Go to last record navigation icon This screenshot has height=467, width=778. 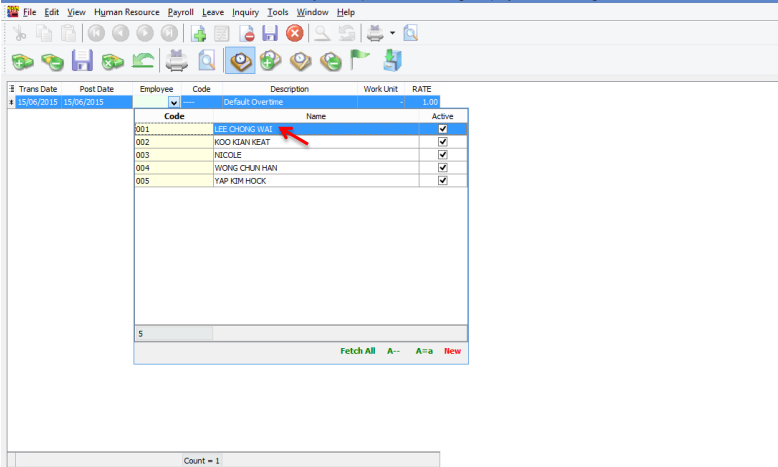pyautogui.click(x=169, y=33)
